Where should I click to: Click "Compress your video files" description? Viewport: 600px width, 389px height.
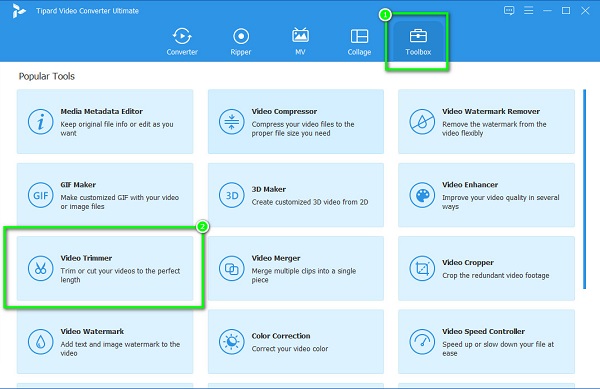coord(303,129)
